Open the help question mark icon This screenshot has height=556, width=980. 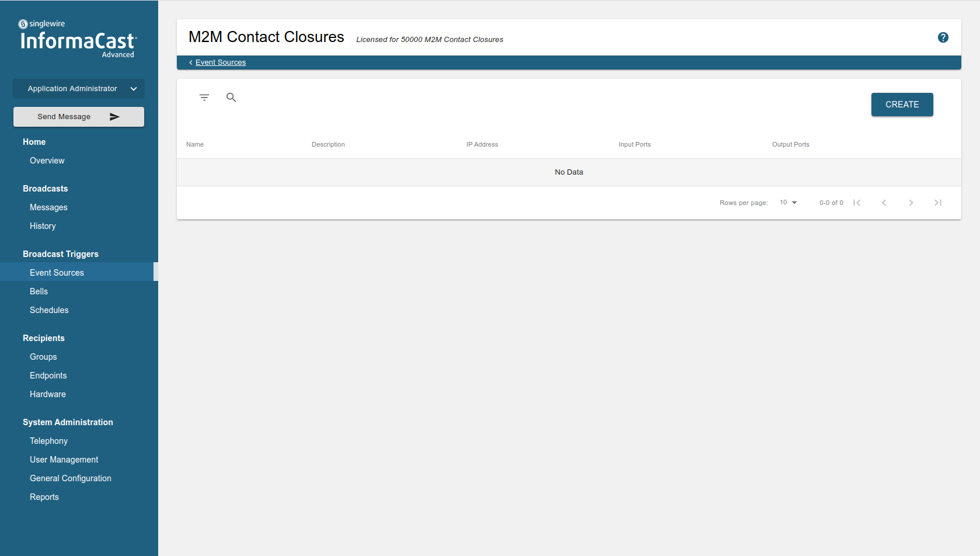point(943,37)
